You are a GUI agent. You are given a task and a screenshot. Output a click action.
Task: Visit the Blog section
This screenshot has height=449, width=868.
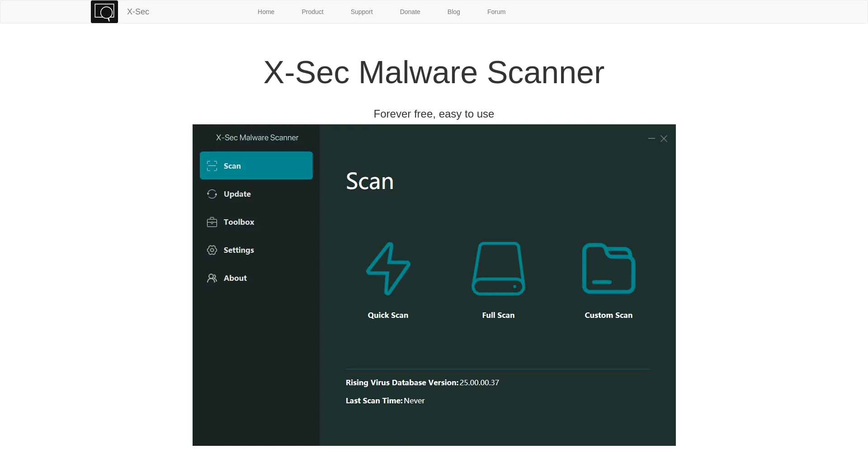coord(453,12)
